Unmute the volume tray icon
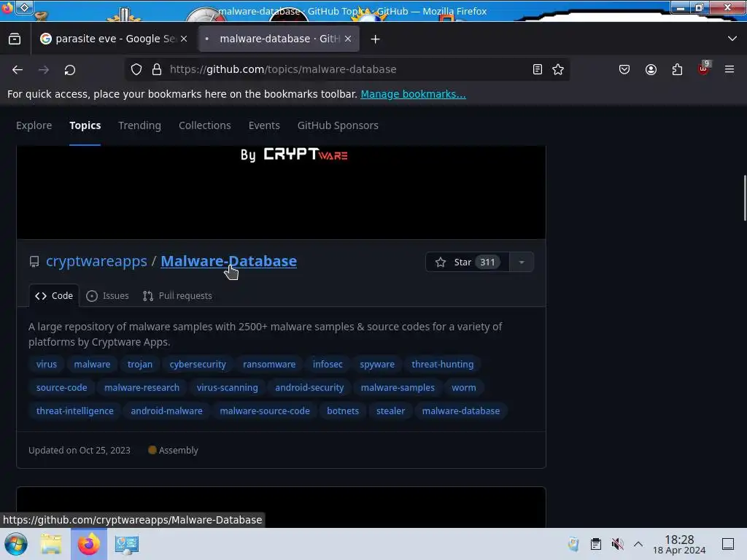 click(617, 544)
